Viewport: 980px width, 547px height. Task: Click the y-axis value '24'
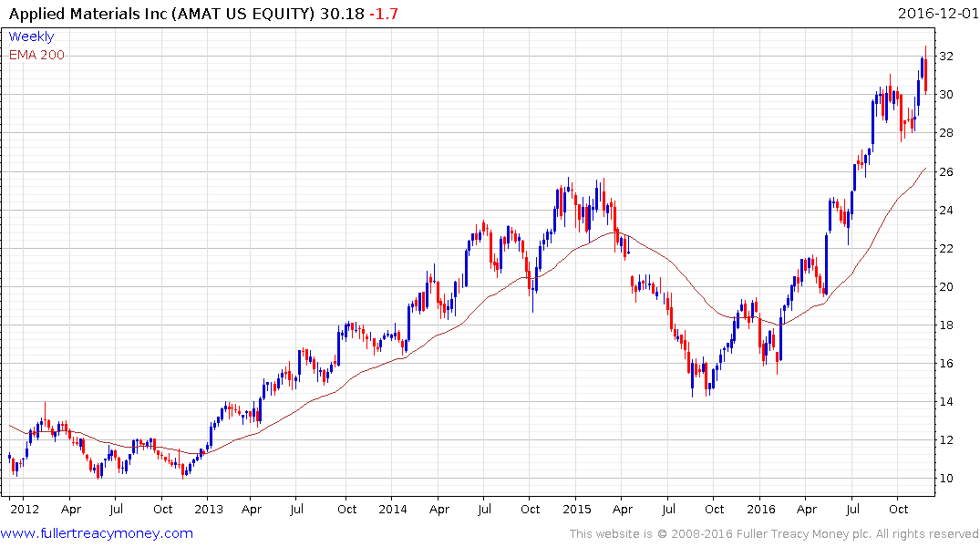946,210
